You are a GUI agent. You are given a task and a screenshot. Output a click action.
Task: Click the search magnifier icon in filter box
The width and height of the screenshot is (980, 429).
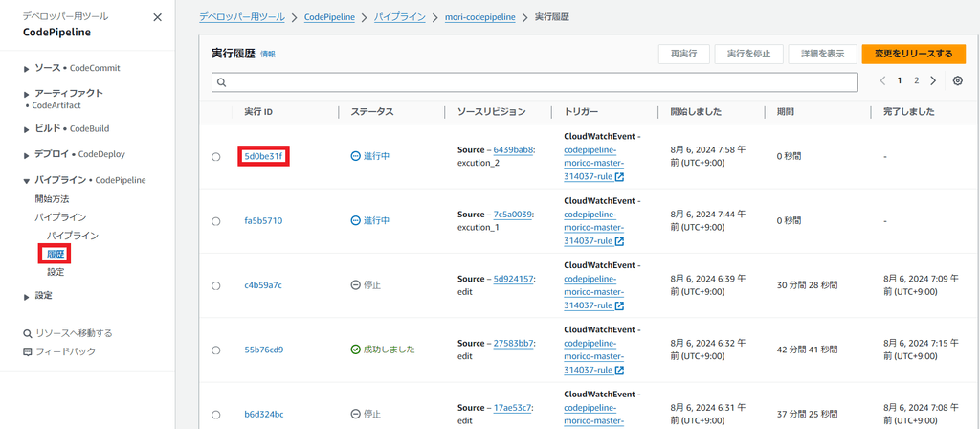221,82
